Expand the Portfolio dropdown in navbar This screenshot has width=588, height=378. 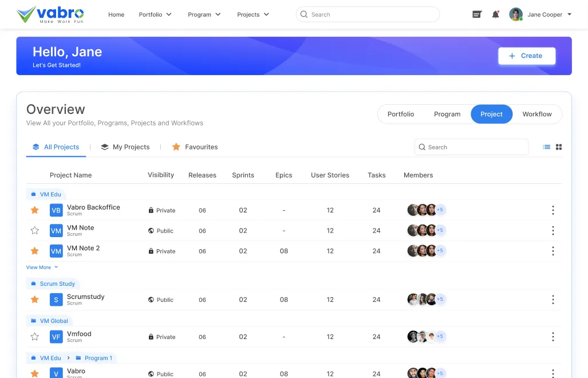(155, 15)
